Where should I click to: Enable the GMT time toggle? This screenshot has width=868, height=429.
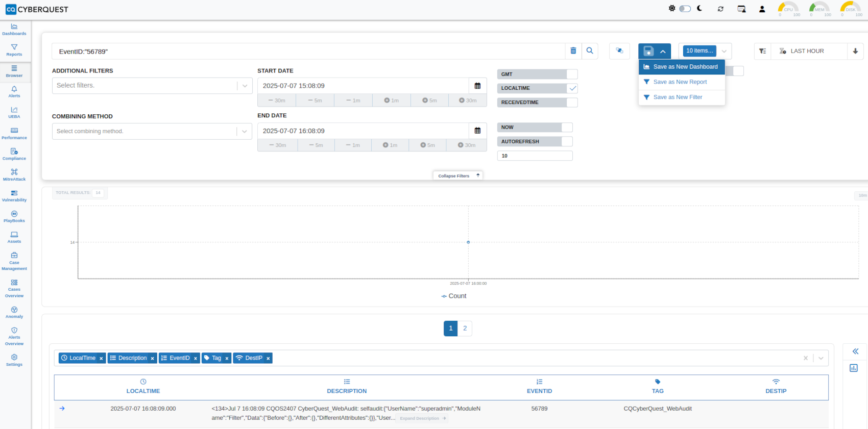click(x=572, y=74)
